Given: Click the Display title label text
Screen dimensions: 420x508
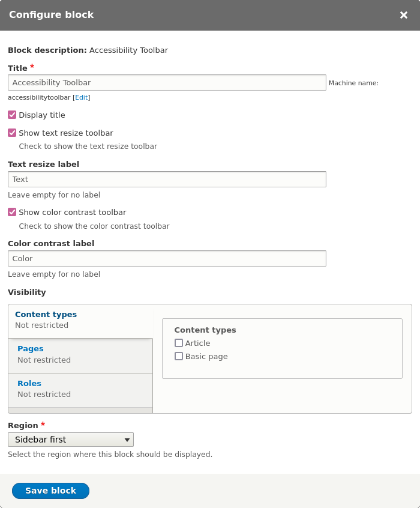Looking at the screenshot, I should click(42, 115).
